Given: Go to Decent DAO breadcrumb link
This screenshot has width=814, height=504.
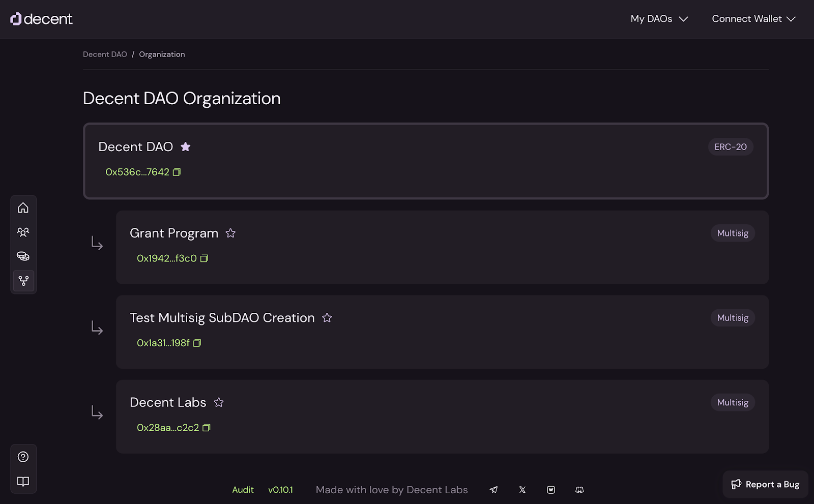Looking at the screenshot, I should [x=105, y=54].
